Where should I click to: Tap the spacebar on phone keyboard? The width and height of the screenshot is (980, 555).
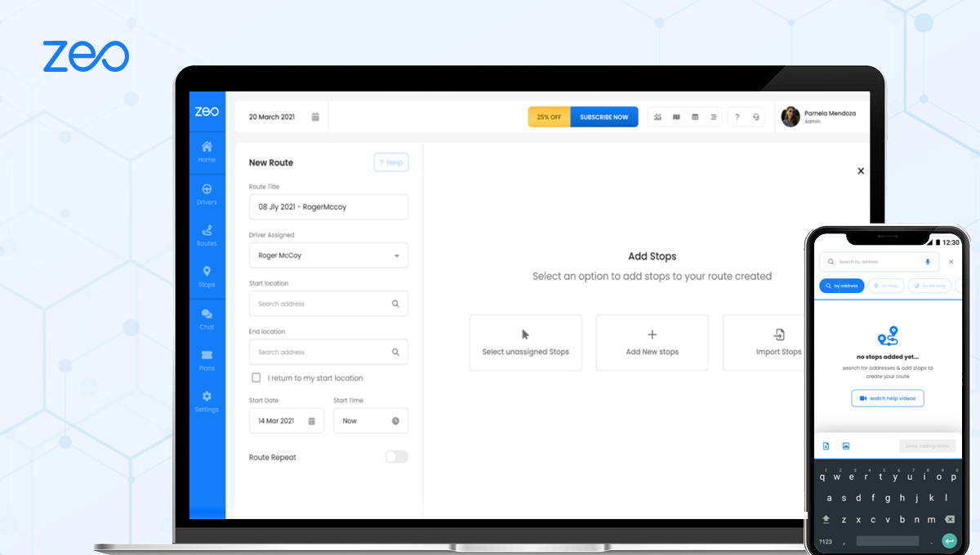coord(888,541)
